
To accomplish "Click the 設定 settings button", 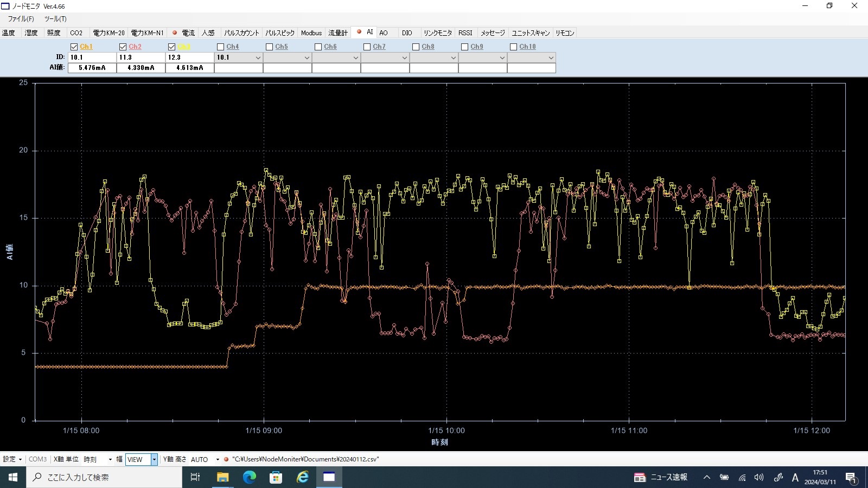I will click(x=12, y=459).
